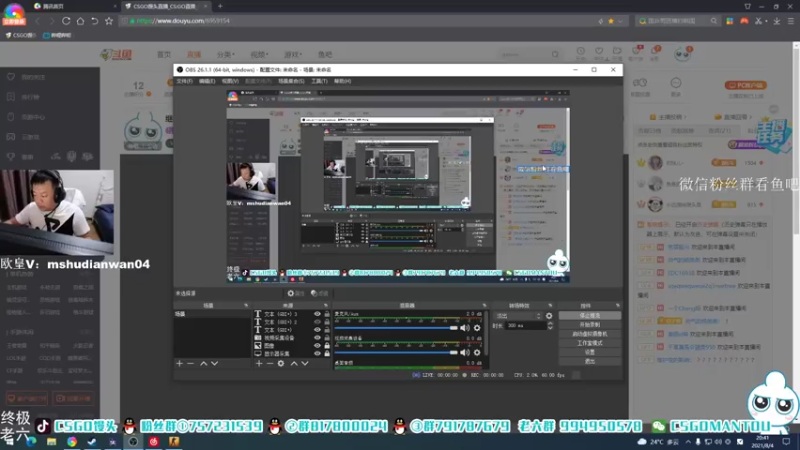
Task: Unlock the 显示器采集 source
Action: pyautogui.click(x=327, y=354)
